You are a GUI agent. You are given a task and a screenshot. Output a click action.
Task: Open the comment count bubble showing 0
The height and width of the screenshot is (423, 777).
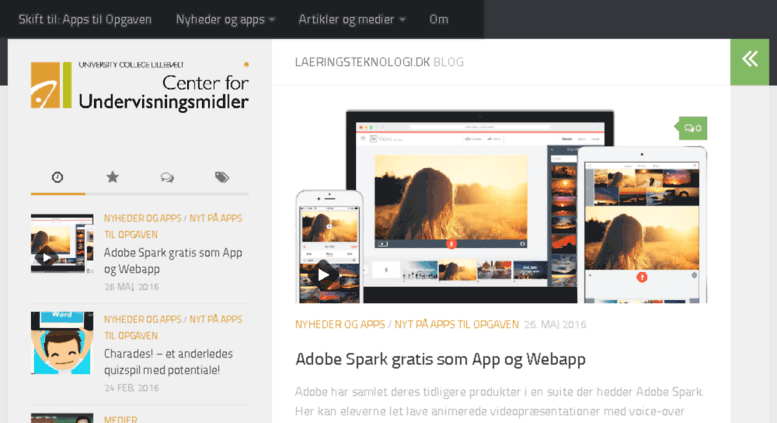point(693,128)
